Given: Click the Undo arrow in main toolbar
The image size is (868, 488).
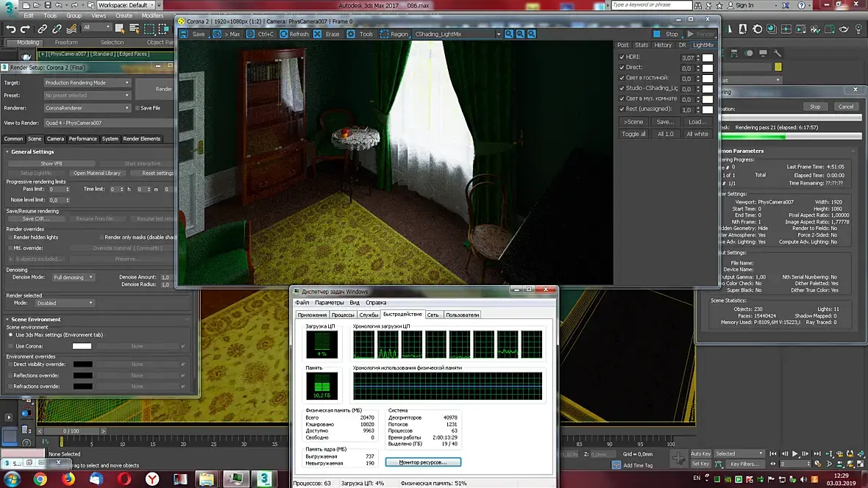Looking at the screenshot, I should 11,29.
